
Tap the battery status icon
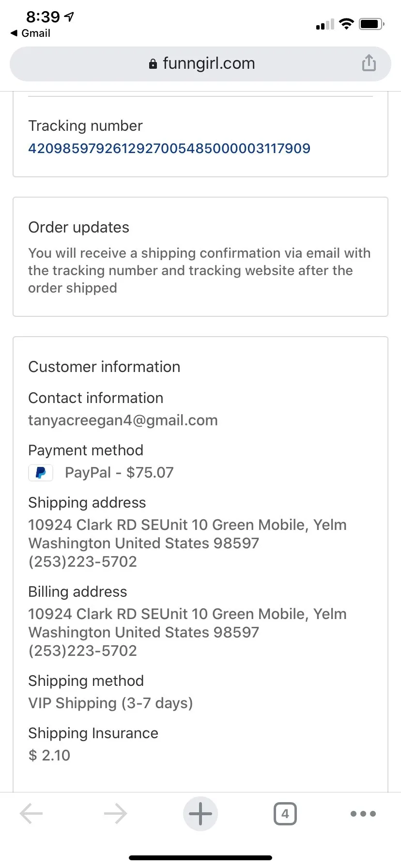[x=371, y=24]
